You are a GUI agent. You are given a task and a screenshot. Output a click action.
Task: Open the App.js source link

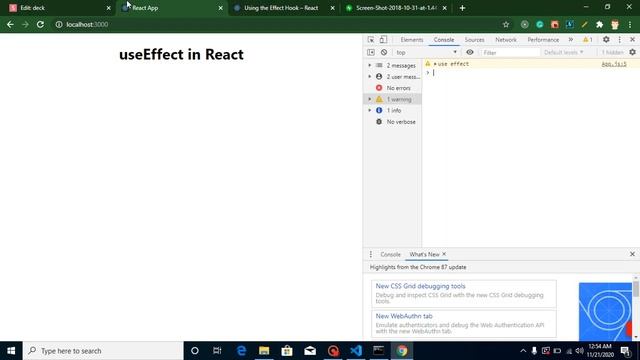click(613, 64)
